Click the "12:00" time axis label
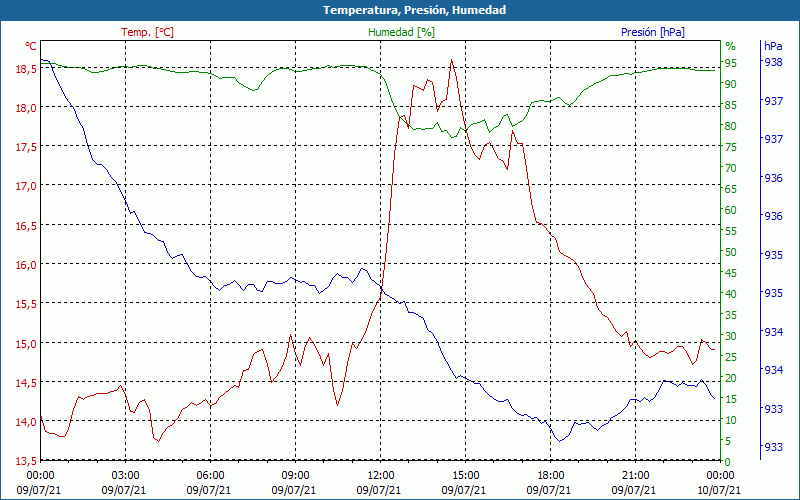 point(381,476)
